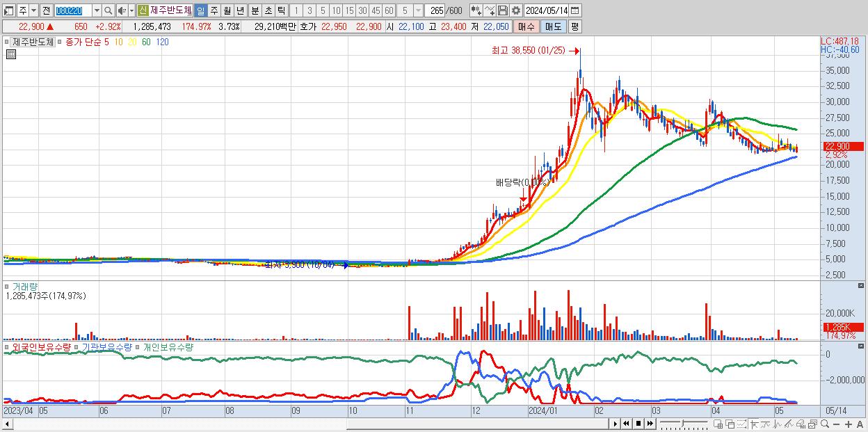The height and width of the screenshot is (432, 868).
Task: Select yearly (년) chart period
Action: coord(240,11)
